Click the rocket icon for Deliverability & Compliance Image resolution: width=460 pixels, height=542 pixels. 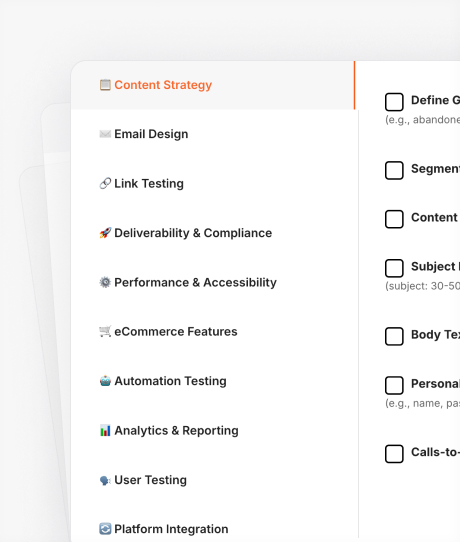[x=105, y=233]
